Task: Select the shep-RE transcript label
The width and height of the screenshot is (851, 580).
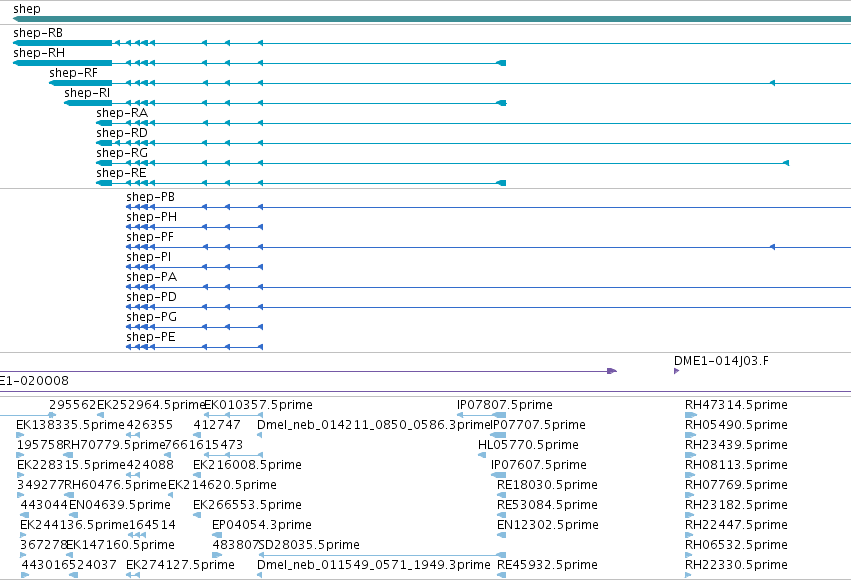Action: [x=122, y=174]
